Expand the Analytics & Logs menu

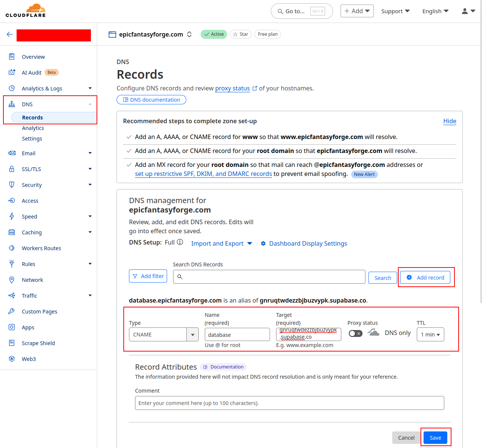click(90, 88)
